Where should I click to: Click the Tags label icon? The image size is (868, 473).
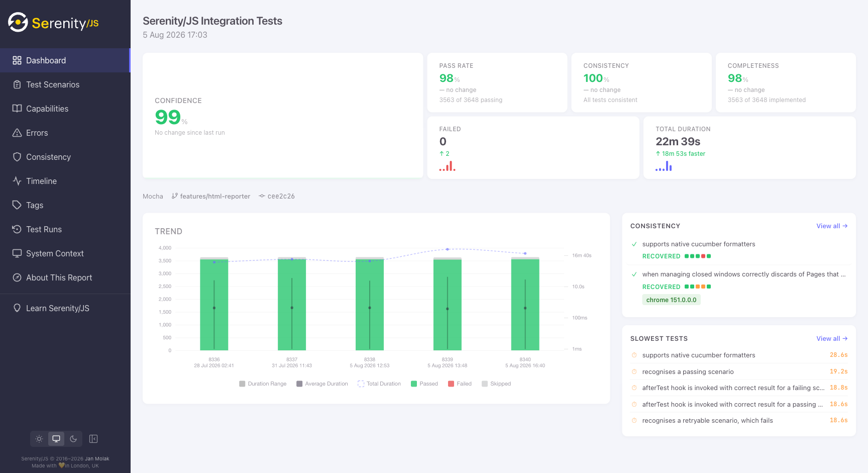click(x=17, y=205)
